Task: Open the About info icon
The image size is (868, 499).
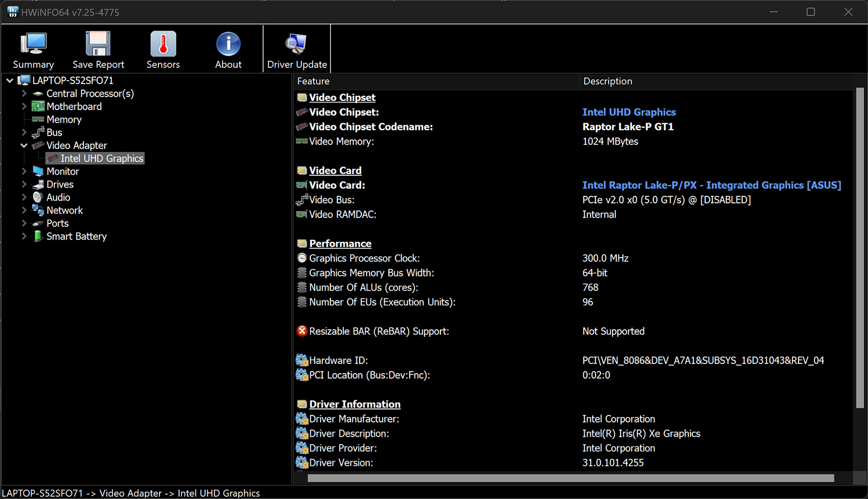Action: (228, 44)
